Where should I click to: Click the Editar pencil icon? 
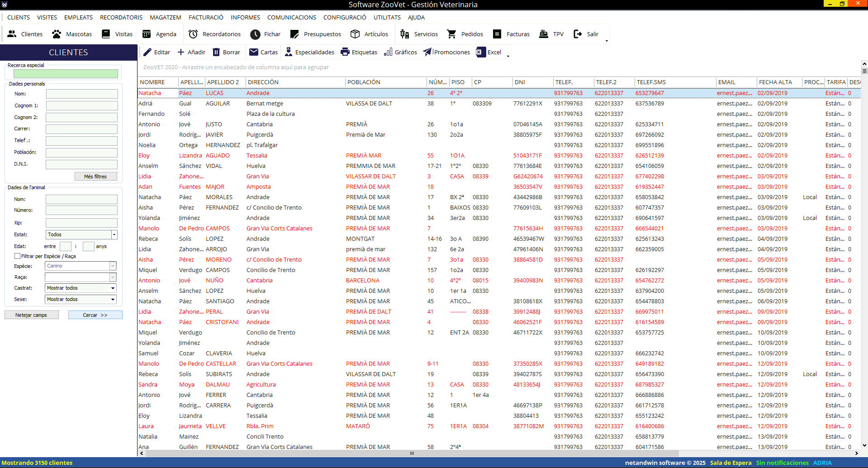(147, 52)
